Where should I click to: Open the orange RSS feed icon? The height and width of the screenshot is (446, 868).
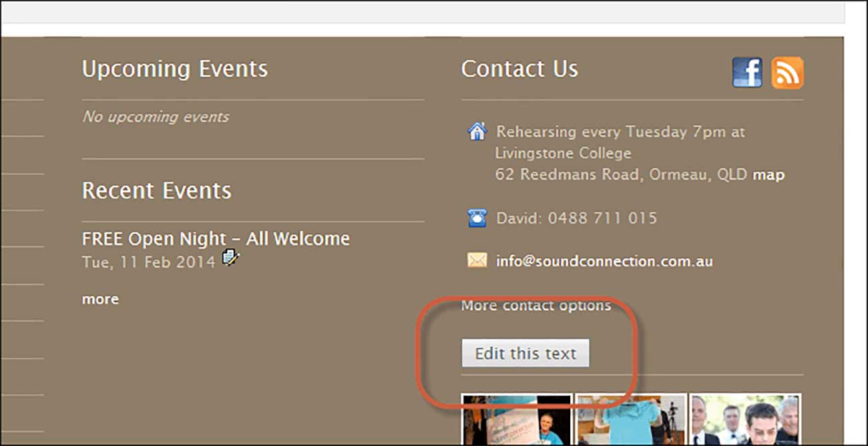point(788,72)
